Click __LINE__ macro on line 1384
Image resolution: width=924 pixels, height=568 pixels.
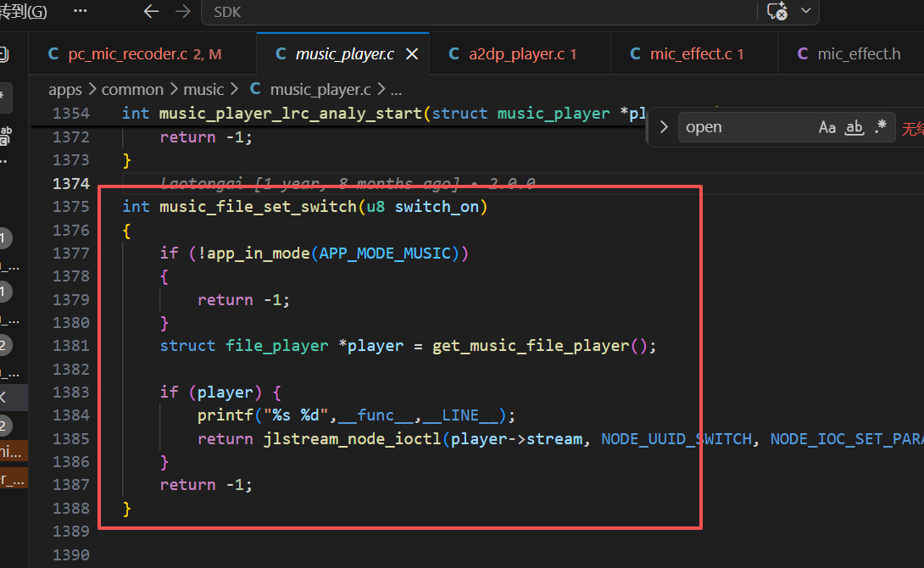pos(460,415)
